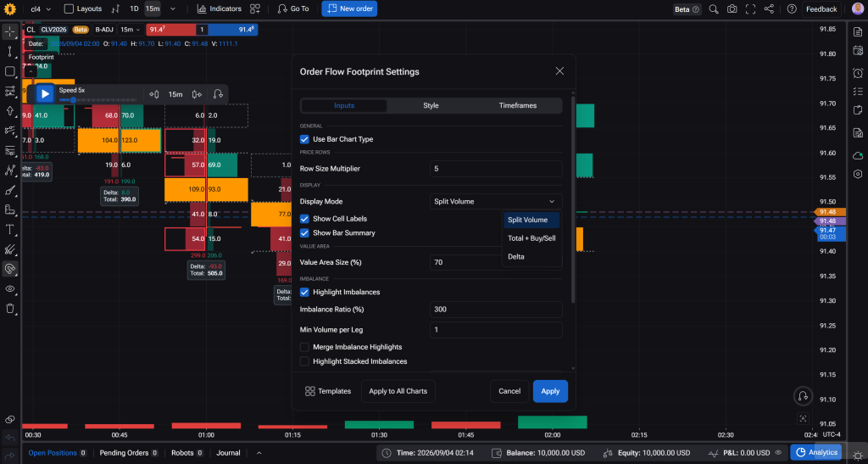Viewport: 868px width, 464px height.
Task: Select the trend line drawing tool
Action: pyautogui.click(x=10, y=52)
